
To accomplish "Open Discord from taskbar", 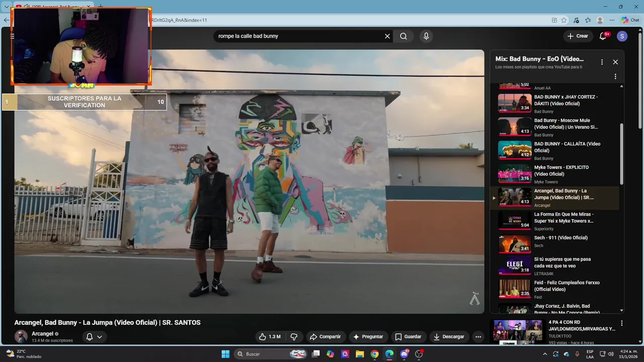I will [x=404, y=354].
